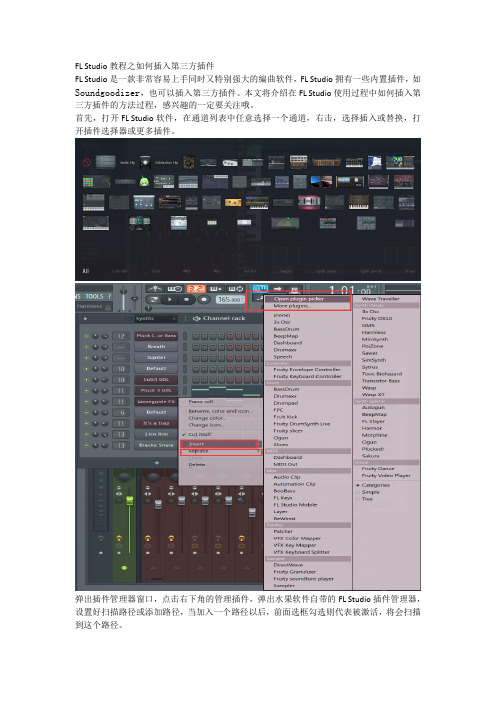The image size is (496, 702).
Task: Click the Breath channel button
Action: click(156, 347)
